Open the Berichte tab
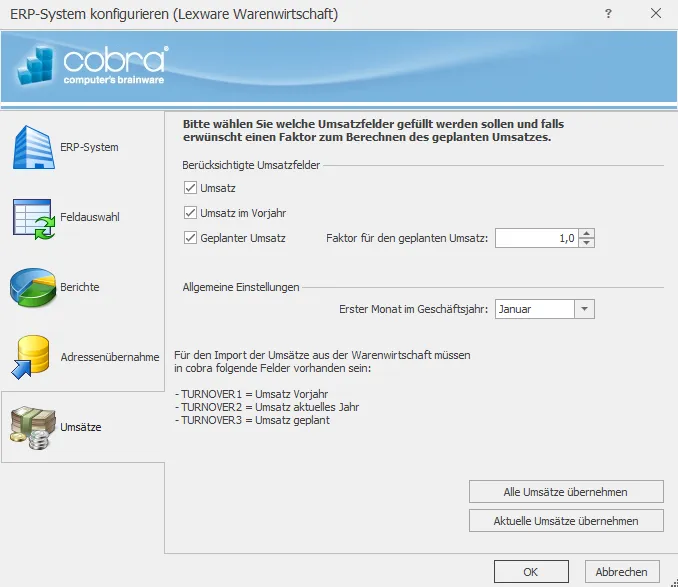678x587 pixels. coord(82,287)
